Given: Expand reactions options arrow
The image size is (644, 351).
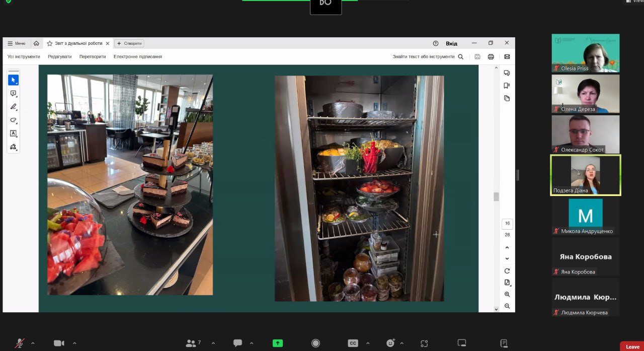Looking at the screenshot, I should tap(401, 343).
